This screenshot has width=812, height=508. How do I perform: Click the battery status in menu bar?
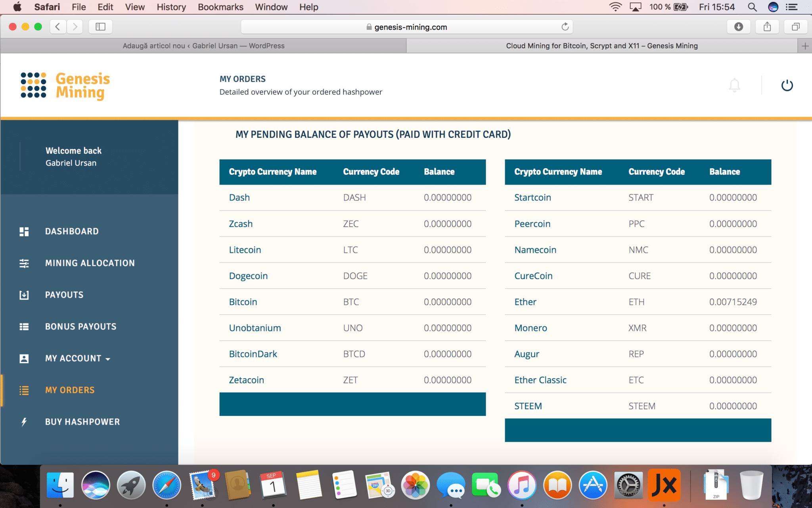pyautogui.click(x=668, y=7)
